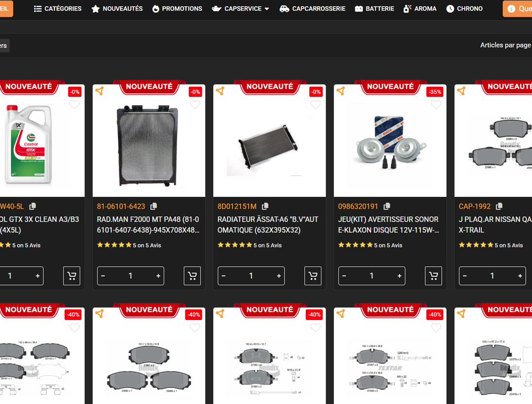Add RADIATEUR ÄSSAT-A6 to cart

point(313,276)
